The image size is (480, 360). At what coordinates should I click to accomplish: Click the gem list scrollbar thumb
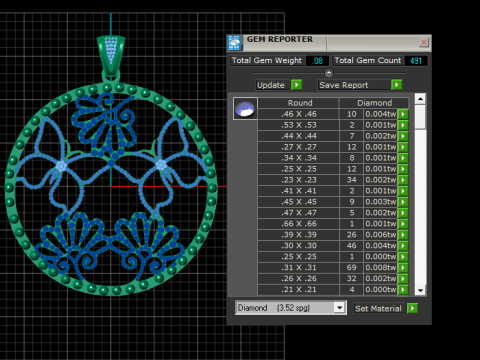coord(420,117)
